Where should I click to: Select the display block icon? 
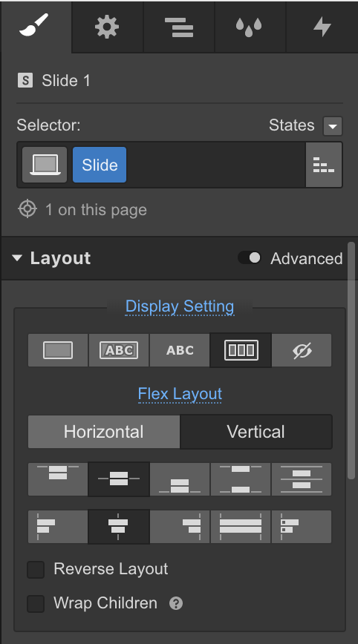point(58,350)
